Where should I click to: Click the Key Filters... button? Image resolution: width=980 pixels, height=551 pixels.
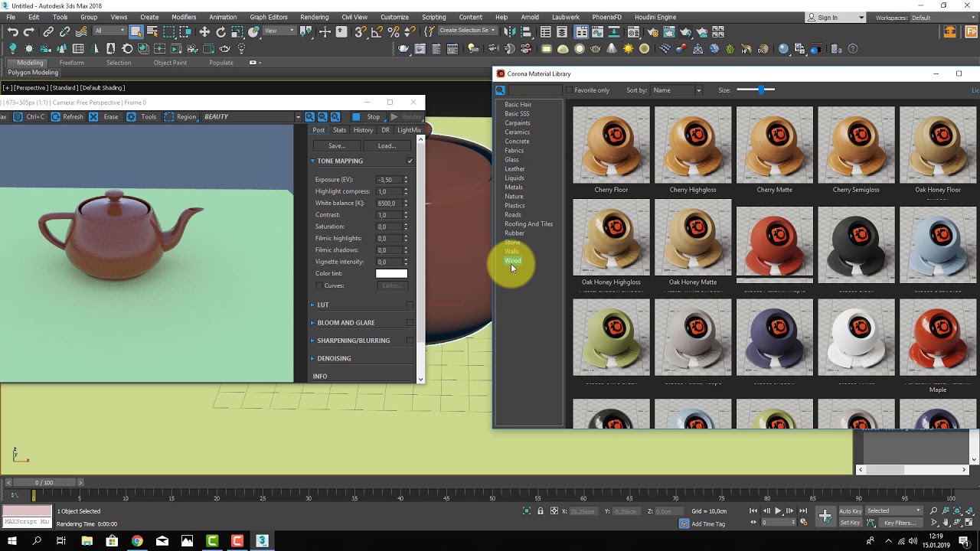coord(900,523)
